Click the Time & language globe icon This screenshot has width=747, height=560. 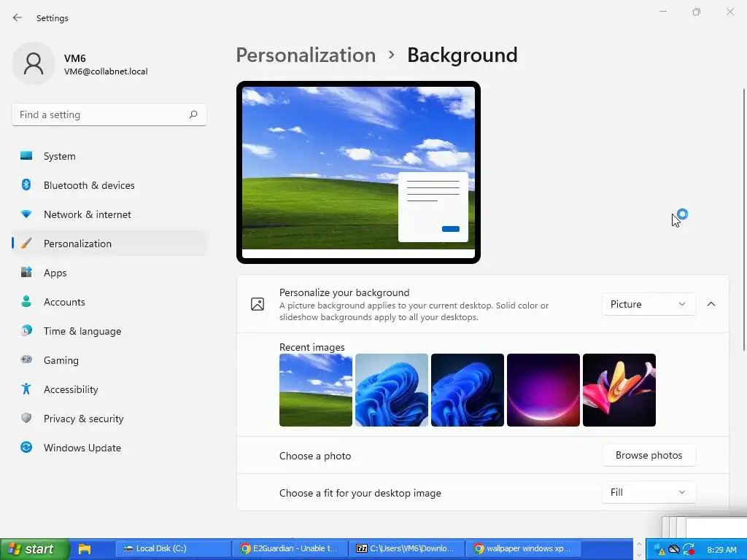tap(26, 330)
